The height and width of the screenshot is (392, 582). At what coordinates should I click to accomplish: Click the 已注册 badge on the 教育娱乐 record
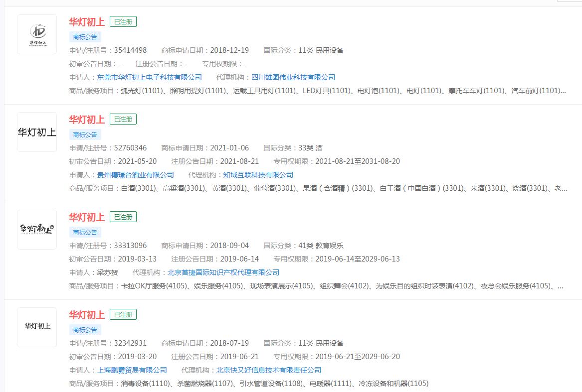[123, 217]
